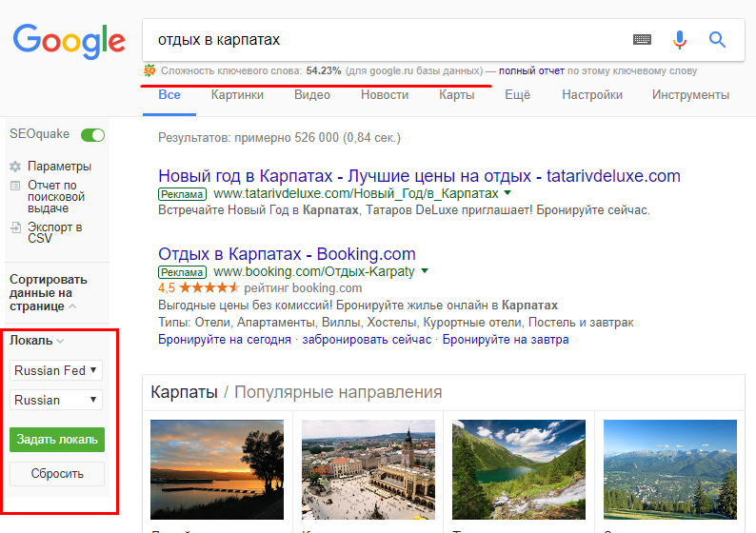Start voice search with microphone icon
756x533 pixels.
(x=679, y=40)
